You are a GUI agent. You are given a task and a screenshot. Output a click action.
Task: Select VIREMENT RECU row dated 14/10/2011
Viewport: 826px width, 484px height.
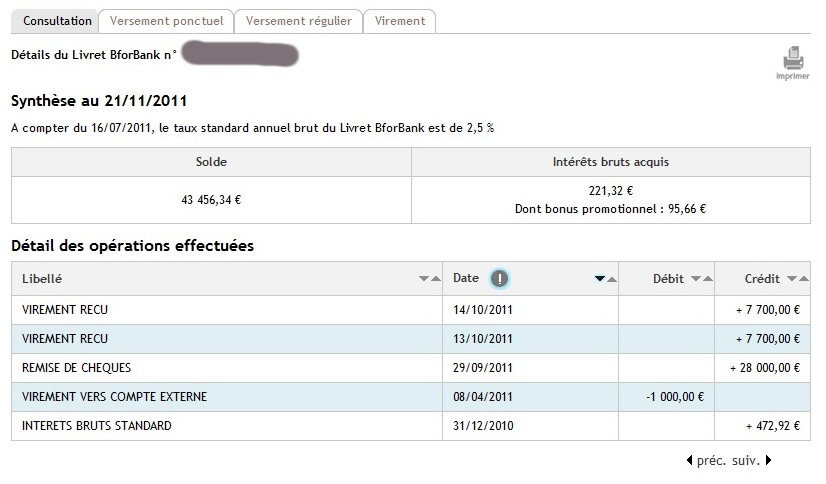[x=411, y=310]
